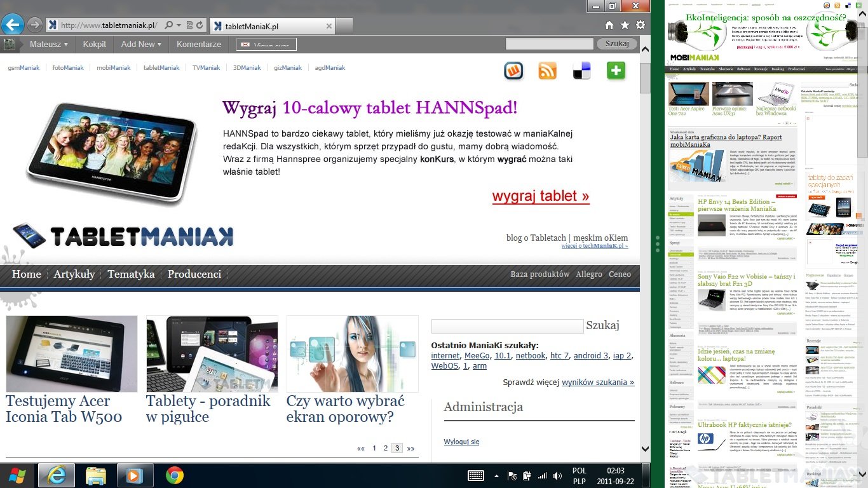Image resolution: width=868 pixels, height=488 pixels.
Task: Click the browser Back arrow button
Action: [x=13, y=25]
